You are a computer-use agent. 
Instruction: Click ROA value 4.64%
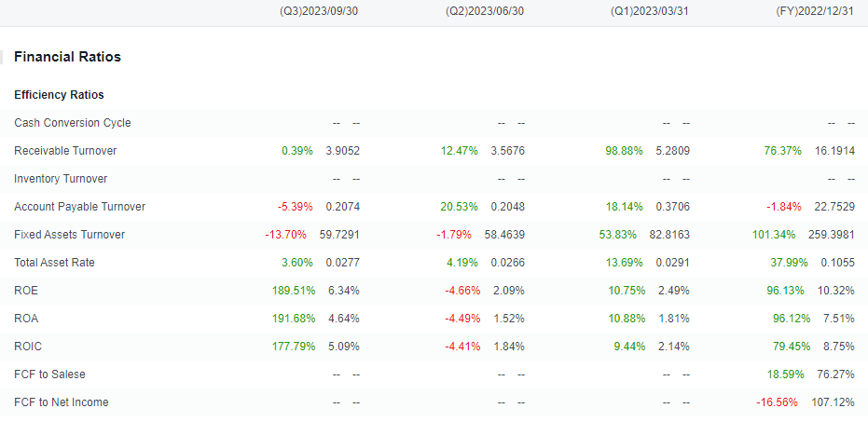pos(344,319)
